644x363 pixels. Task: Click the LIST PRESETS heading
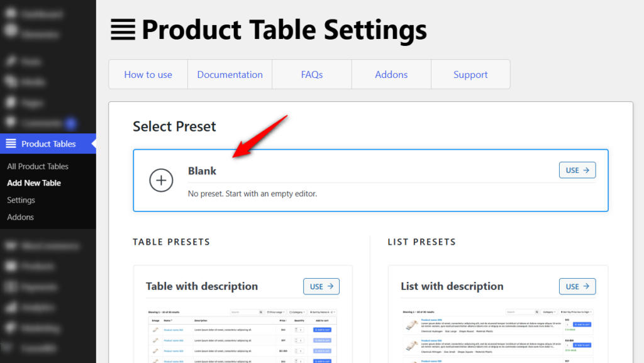[x=422, y=242]
